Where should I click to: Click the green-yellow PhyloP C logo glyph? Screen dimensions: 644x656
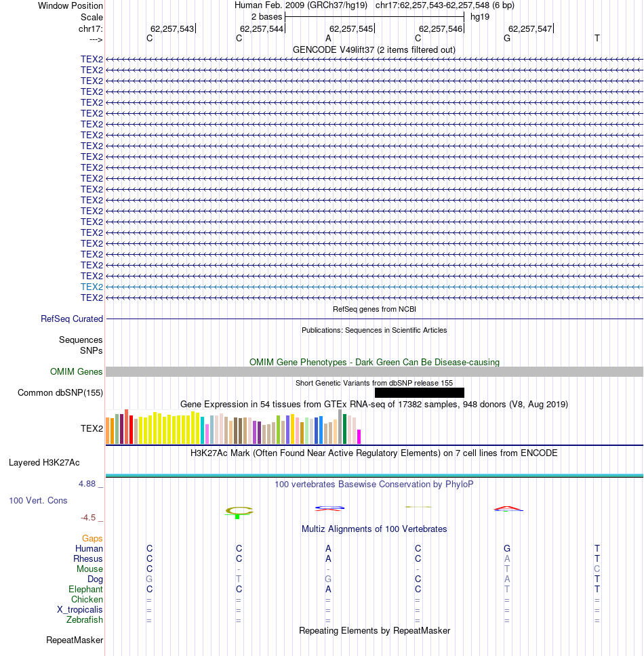[239, 511]
